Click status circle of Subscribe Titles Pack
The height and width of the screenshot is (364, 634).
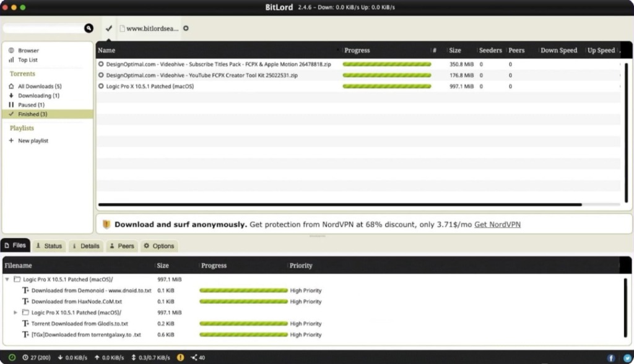pos(101,64)
